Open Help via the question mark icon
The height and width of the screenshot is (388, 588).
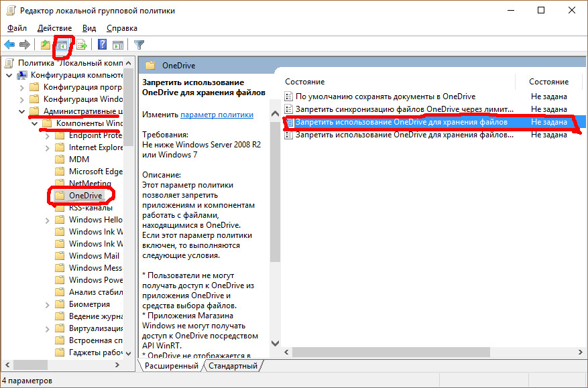[x=102, y=45]
